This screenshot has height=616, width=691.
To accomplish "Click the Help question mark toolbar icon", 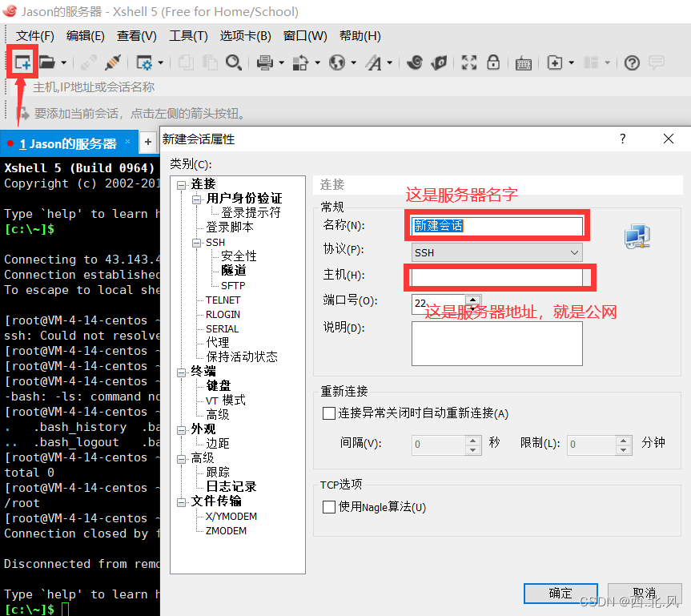I will click(x=632, y=63).
